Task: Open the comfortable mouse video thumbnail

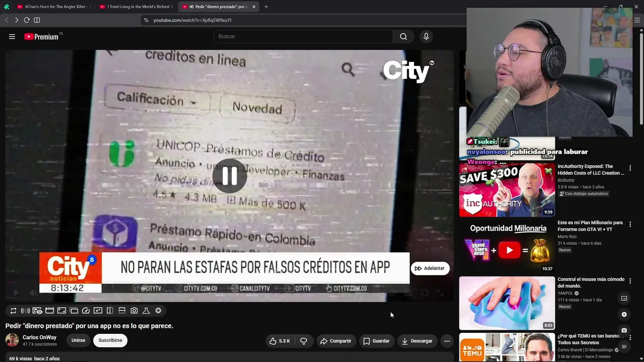Action: click(507, 303)
